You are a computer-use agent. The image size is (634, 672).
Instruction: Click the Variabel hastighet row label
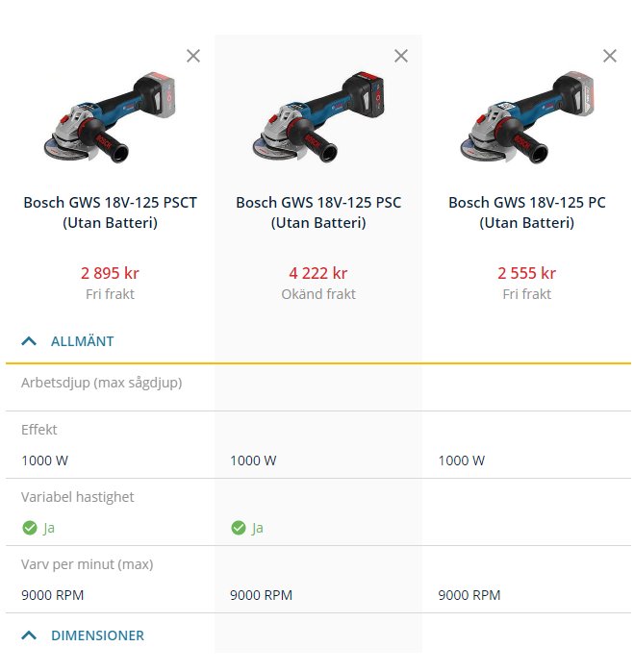(x=78, y=497)
